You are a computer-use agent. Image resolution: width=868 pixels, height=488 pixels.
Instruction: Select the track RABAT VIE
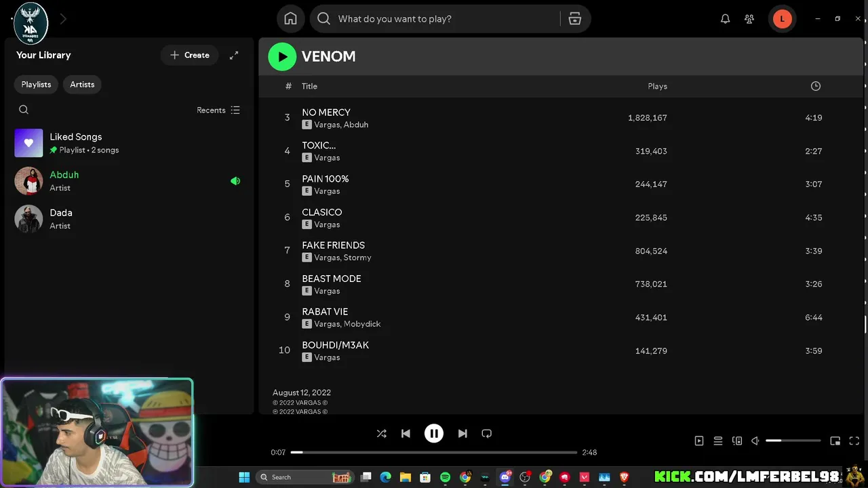click(x=325, y=312)
